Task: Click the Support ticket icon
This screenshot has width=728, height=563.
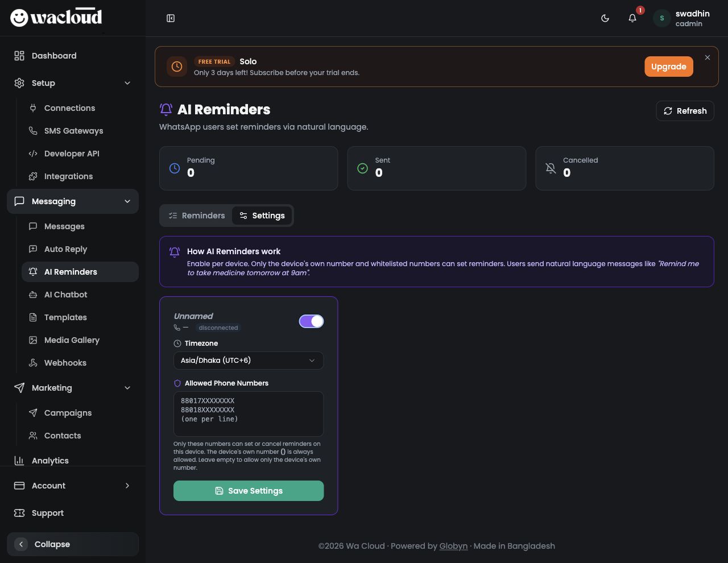Action: pos(19,513)
